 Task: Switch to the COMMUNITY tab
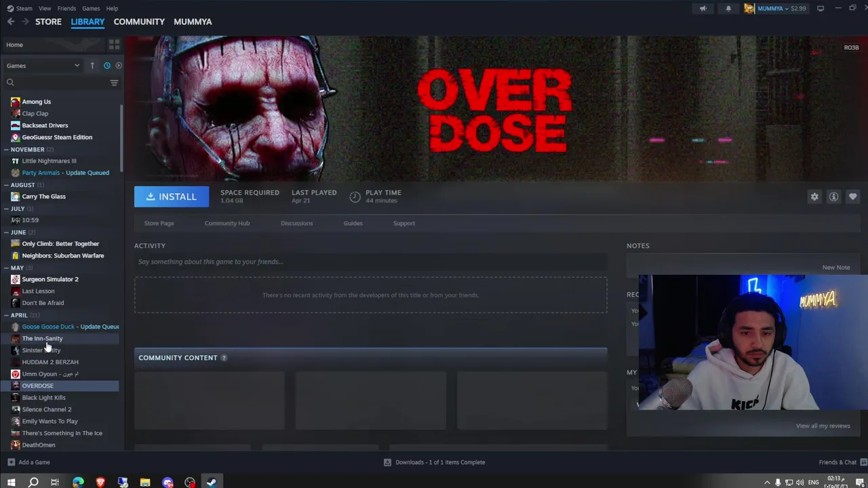tap(139, 22)
